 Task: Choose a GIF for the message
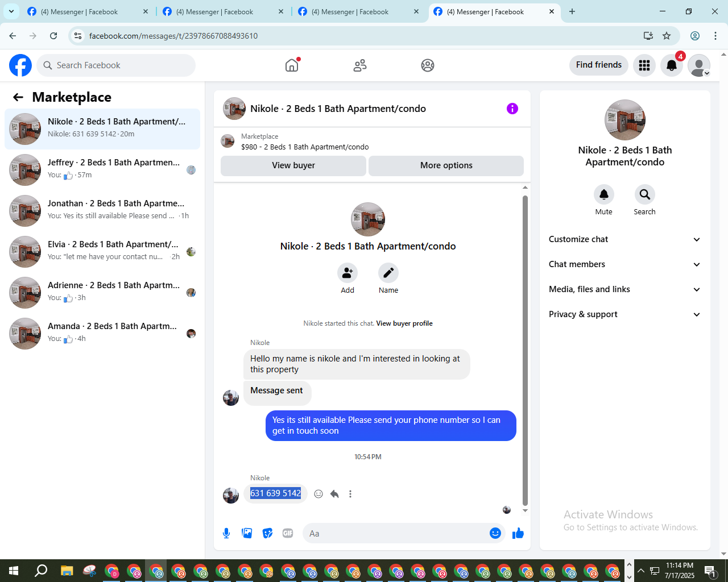(288, 533)
